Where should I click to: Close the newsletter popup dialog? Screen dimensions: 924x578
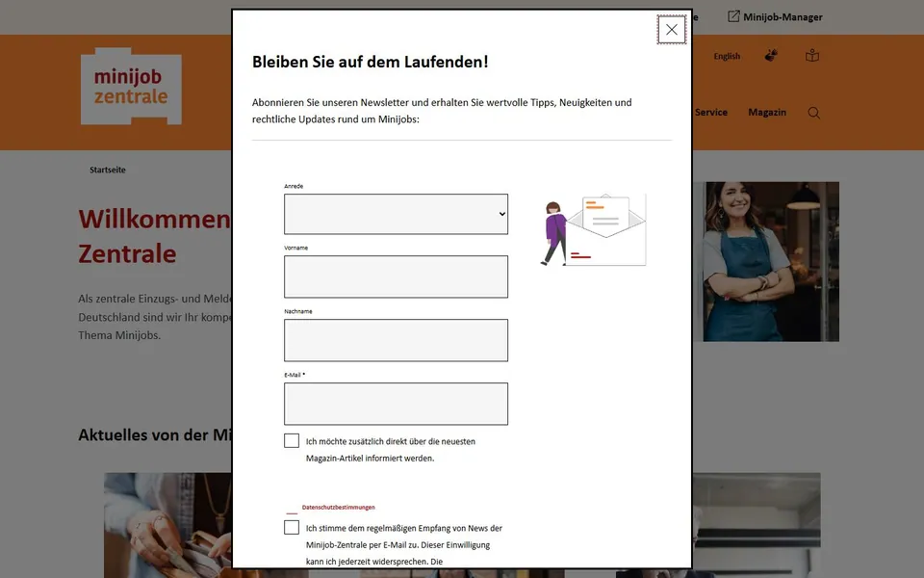pyautogui.click(x=671, y=30)
